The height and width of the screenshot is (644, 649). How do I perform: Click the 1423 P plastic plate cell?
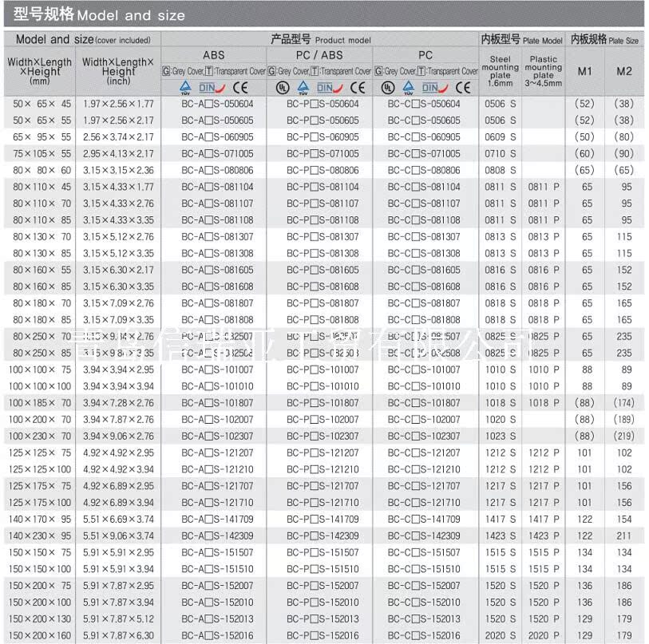[x=544, y=535]
